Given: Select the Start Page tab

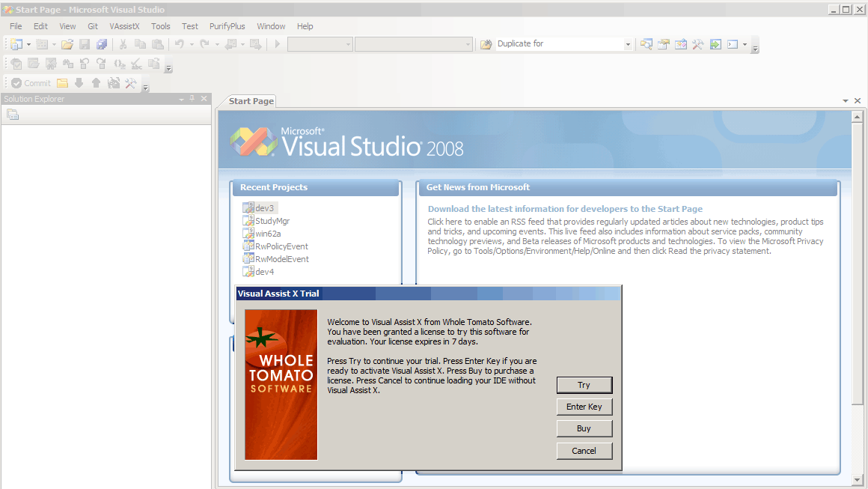Looking at the screenshot, I should tap(251, 101).
